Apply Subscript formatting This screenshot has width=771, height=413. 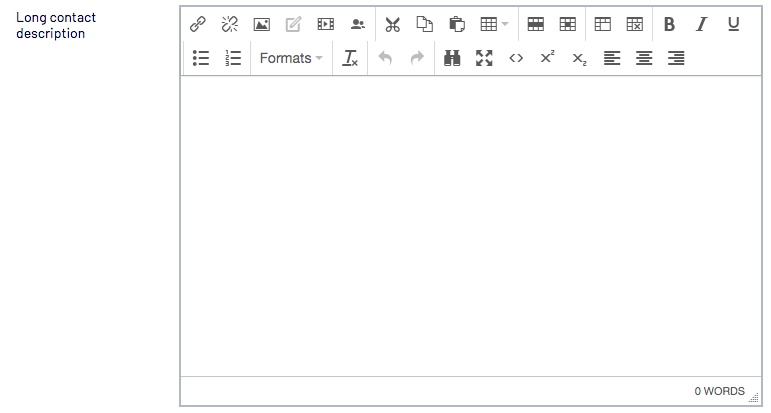[x=580, y=59]
